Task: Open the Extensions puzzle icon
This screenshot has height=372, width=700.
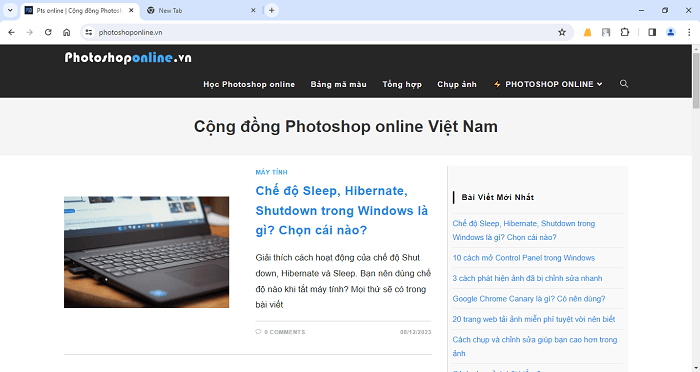Action: [x=625, y=32]
